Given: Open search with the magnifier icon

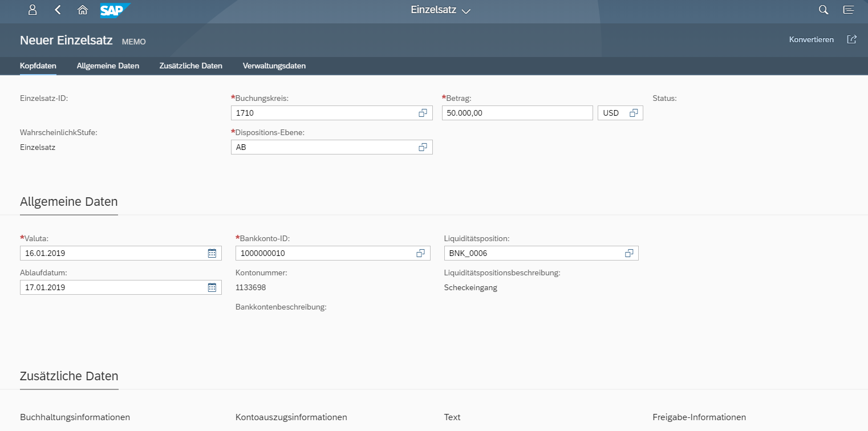Looking at the screenshot, I should point(823,10).
